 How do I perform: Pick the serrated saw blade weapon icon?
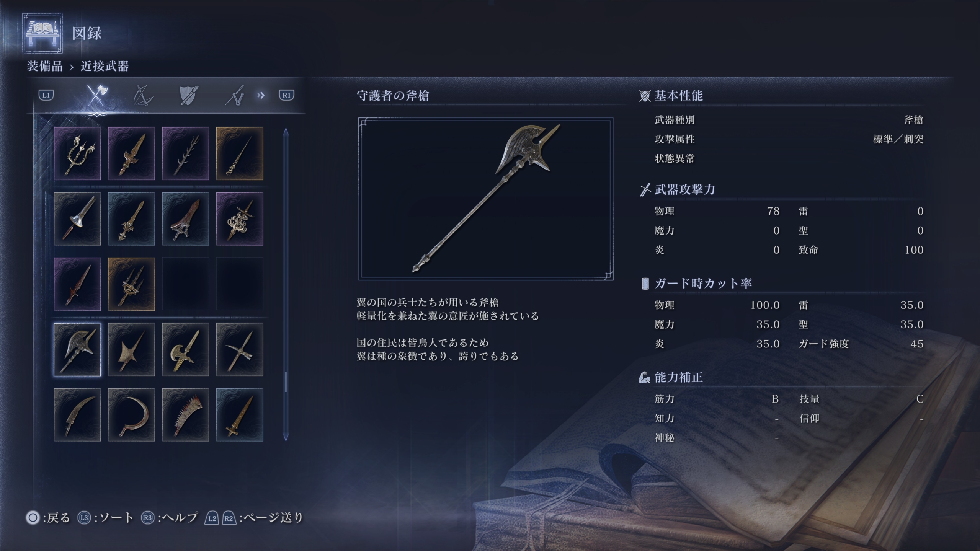pyautogui.click(x=185, y=415)
